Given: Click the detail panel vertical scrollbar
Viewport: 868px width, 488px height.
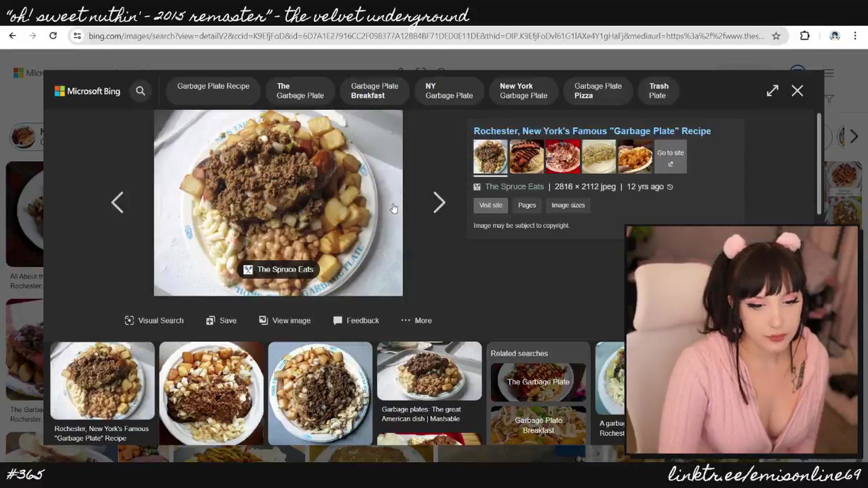Looking at the screenshot, I should 819,164.
